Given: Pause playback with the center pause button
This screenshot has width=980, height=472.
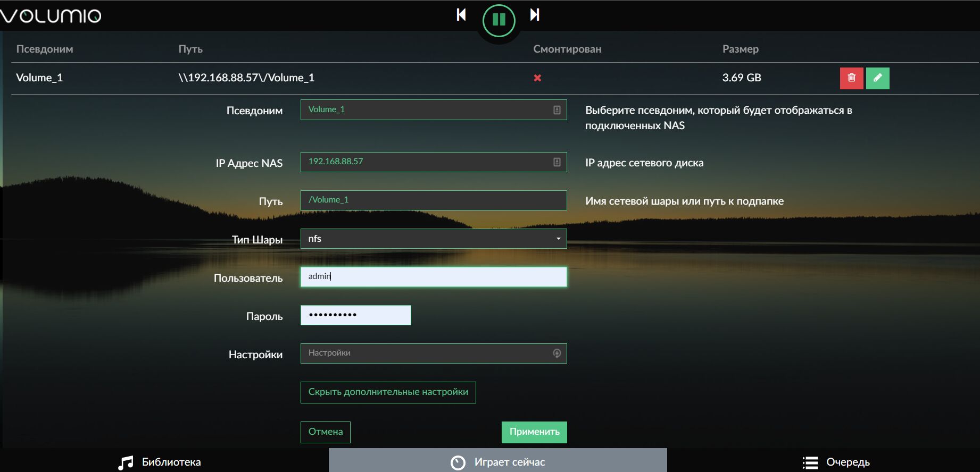Looking at the screenshot, I should coord(499,20).
